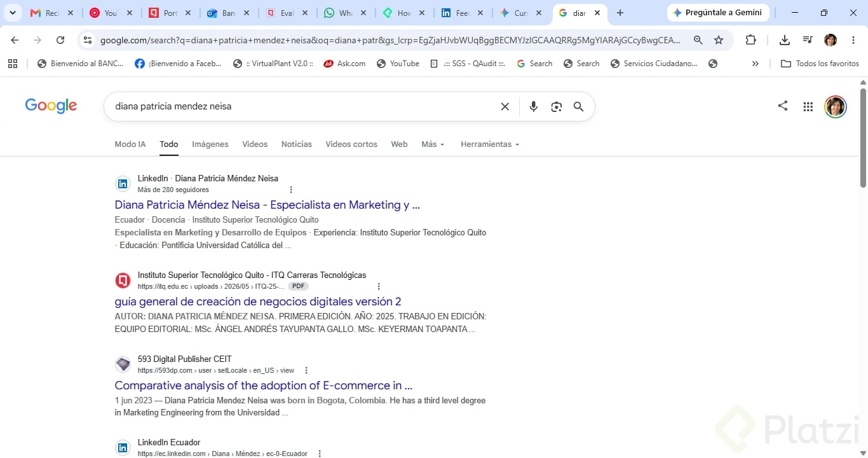The height and width of the screenshot is (458, 868).
Task: Select the current Todo results tab
Action: pyautogui.click(x=169, y=144)
